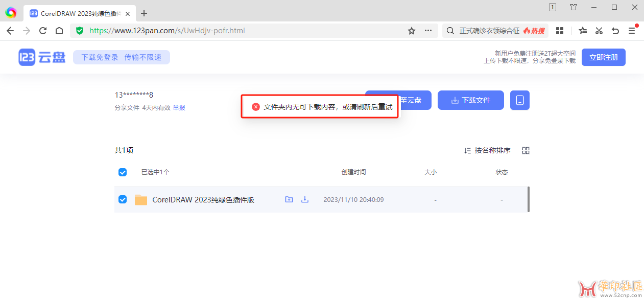Viewport: 644px width, 299px height.
Task: Reload the current page
Action: tap(43, 31)
